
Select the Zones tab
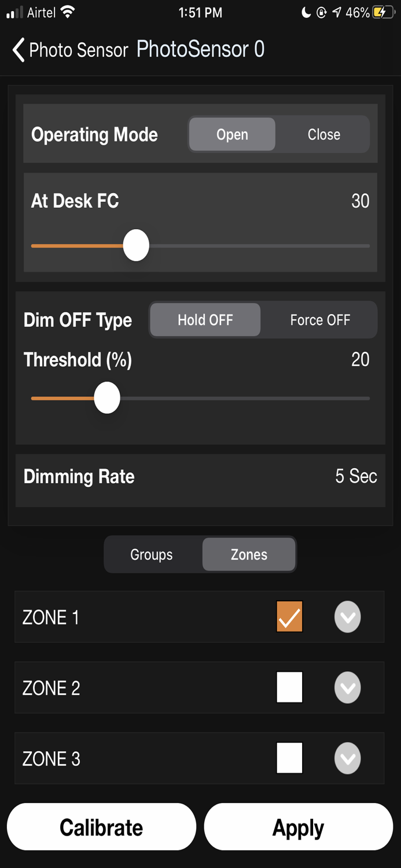(x=248, y=554)
